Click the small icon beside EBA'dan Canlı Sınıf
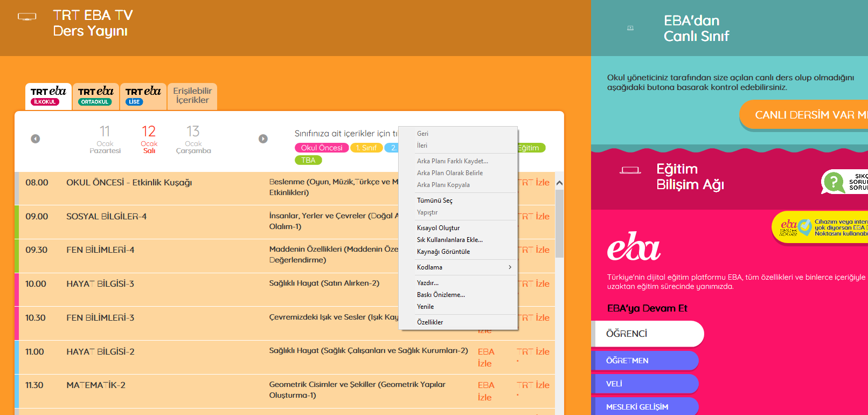Screen dimensions: 868x415 click(630, 28)
